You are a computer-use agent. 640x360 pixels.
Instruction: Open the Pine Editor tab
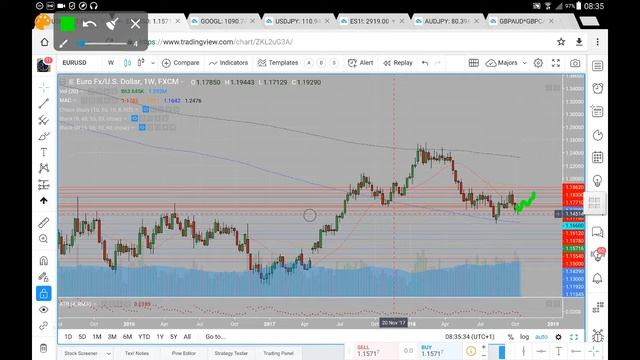coord(184,353)
